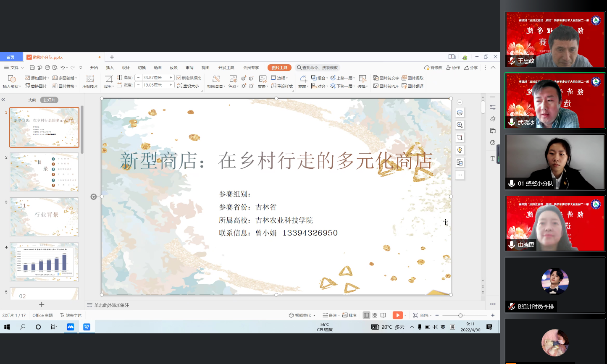Open the 对齐 align dropdown
This screenshot has width=607, height=364.
(x=320, y=86)
